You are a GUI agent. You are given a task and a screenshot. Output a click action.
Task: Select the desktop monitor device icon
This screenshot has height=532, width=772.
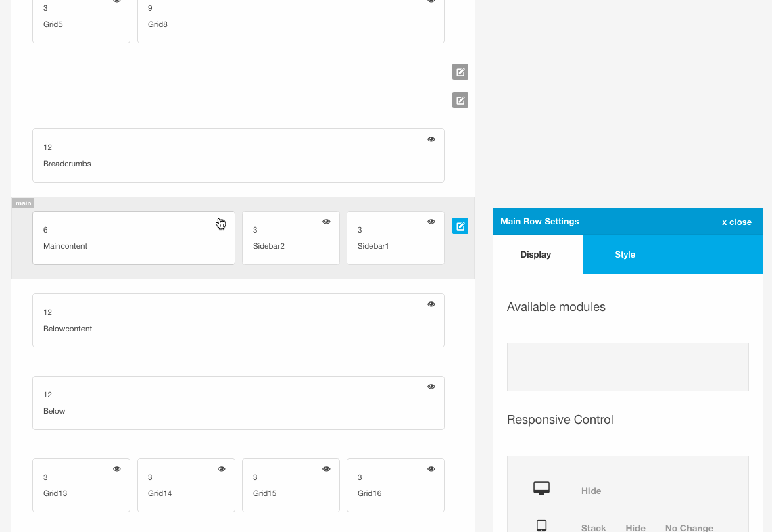(541, 488)
